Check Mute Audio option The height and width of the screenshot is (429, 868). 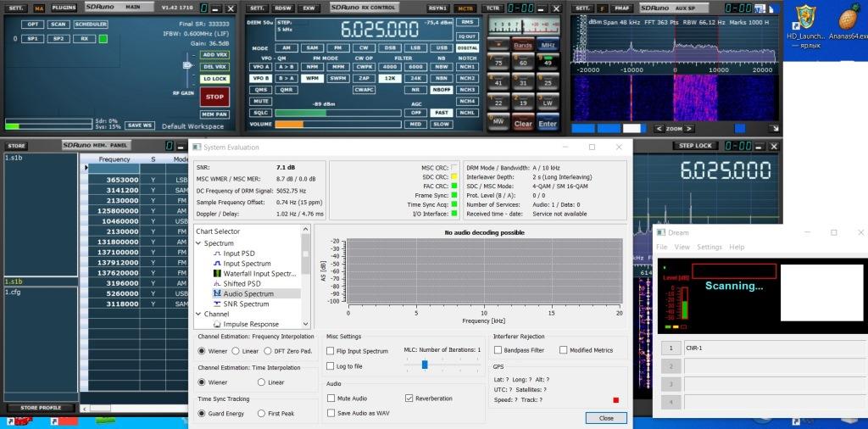(331, 398)
